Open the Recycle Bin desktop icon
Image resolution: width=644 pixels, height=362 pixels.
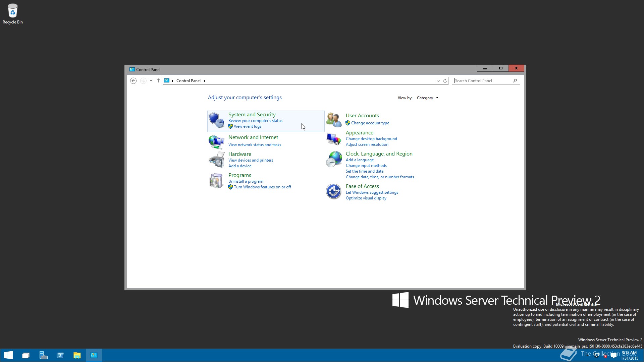coord(13,14)
